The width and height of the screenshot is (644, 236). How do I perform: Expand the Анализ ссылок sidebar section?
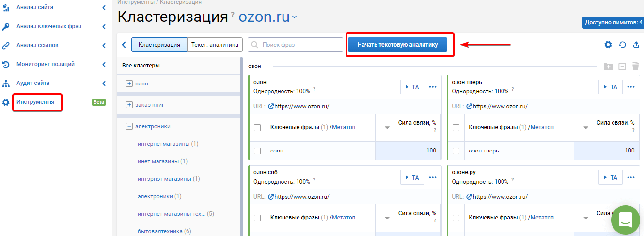click(x=104, y=45)
